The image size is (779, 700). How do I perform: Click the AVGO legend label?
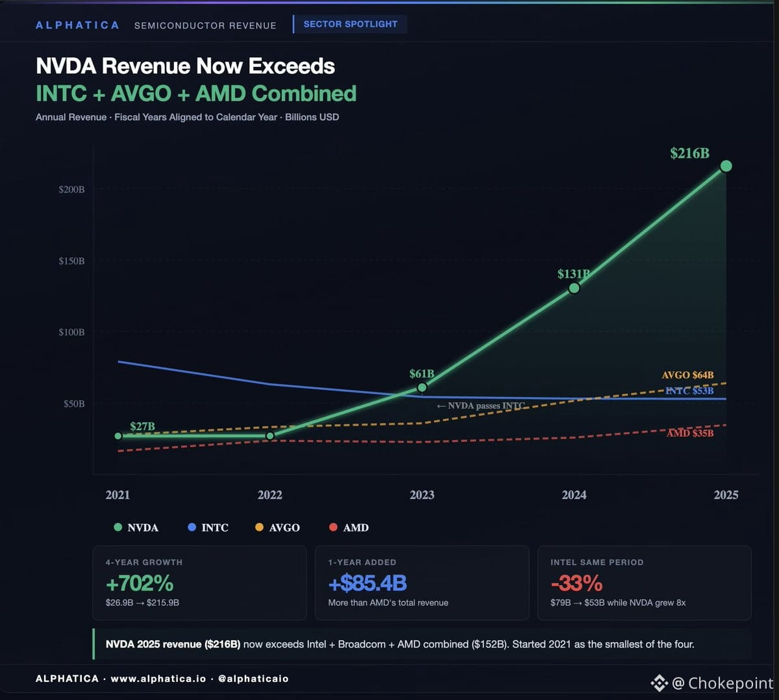[x=284, y=528]
